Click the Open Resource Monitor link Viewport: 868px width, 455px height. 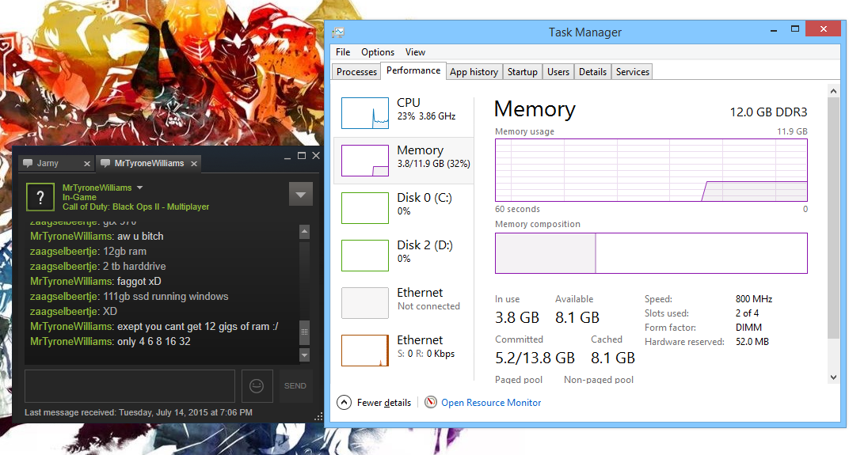[491, 403]
